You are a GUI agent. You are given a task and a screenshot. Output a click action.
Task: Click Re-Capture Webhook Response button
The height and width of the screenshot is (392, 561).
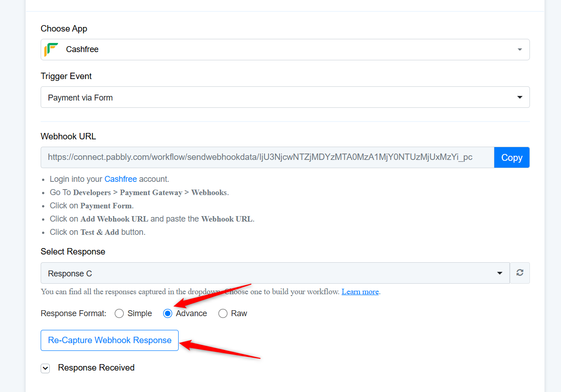click(x=110, y=340)
